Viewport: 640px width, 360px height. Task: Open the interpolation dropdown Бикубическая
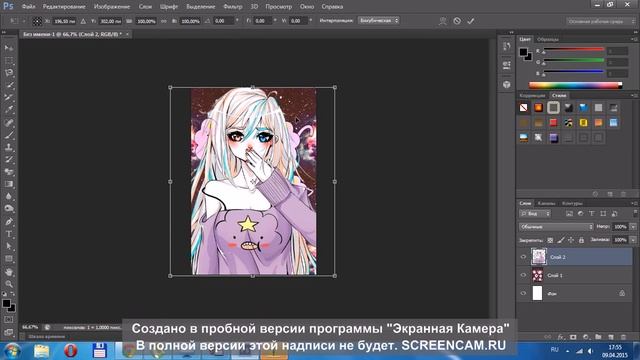(378, 20)
